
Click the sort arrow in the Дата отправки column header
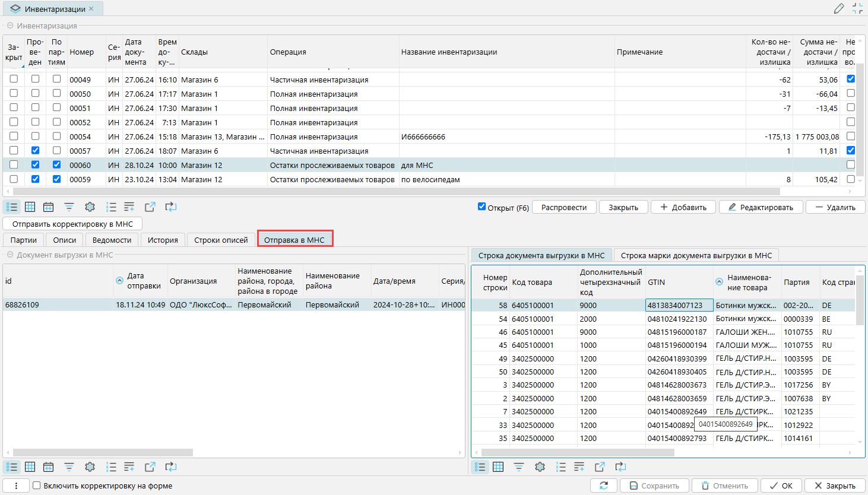coord(119,280)
